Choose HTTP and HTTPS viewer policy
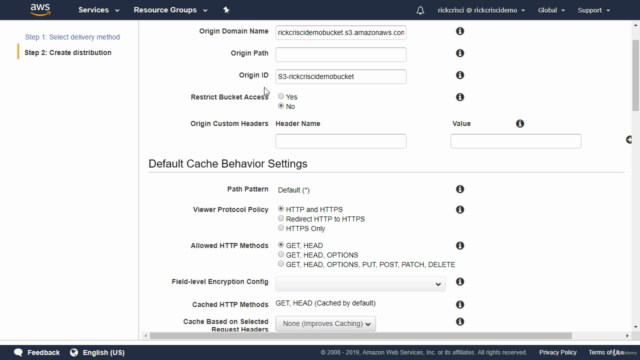This screenshot has height=360, width=640. coord(281,209)
